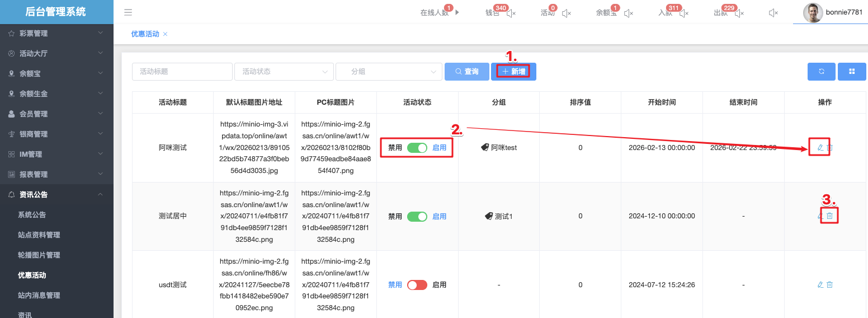Toggle 阿咪测试 activity status switch
The image size is (868, 318).
coord(417,148)
